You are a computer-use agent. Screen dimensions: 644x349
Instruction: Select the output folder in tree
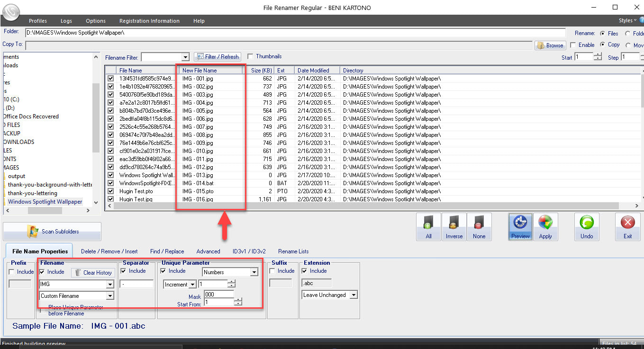tap(17, 176)
